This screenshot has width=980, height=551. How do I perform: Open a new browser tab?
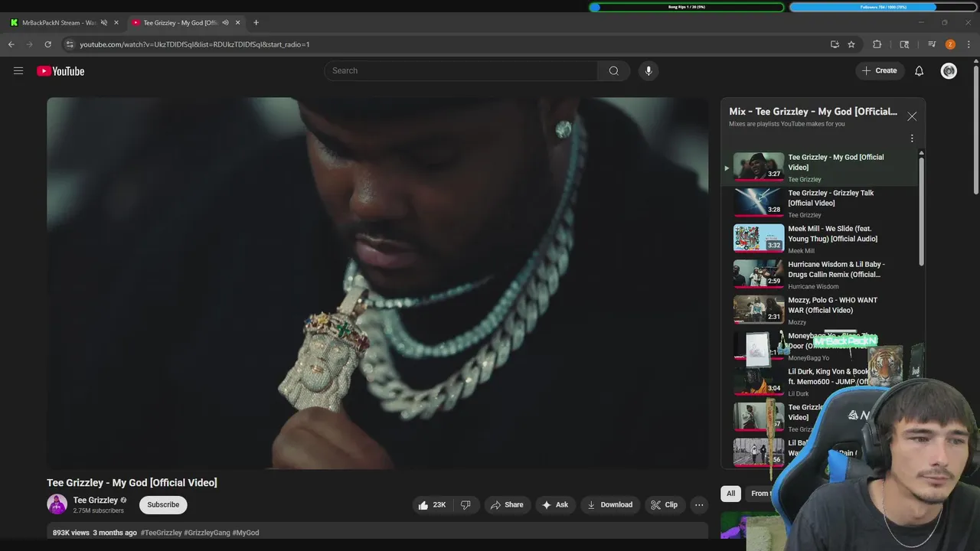[x=256, y=22]
